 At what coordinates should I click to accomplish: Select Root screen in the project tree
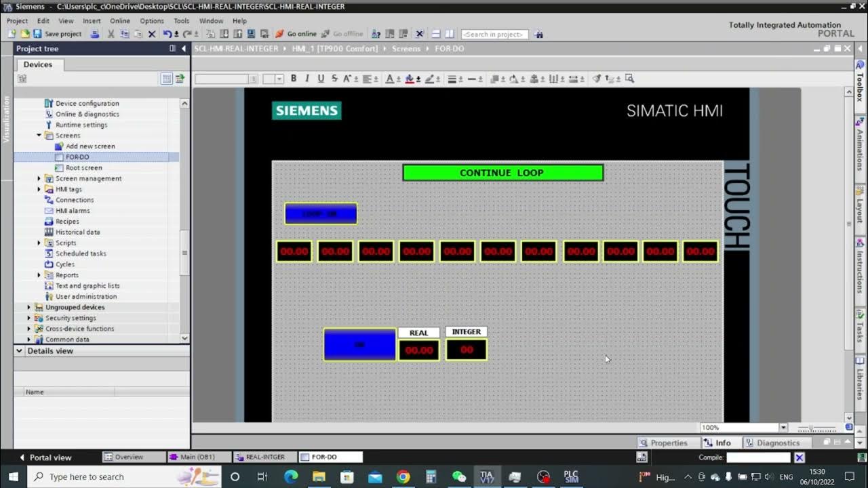click(x=84, y=168)
